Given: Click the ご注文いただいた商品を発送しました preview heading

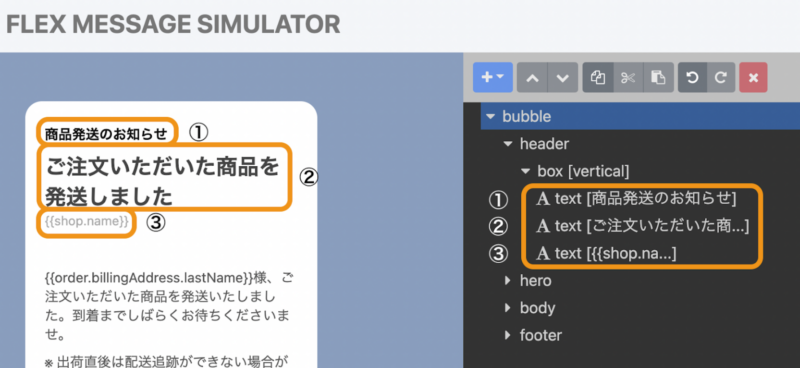Looking at the screenshot, I should [163, 181].
